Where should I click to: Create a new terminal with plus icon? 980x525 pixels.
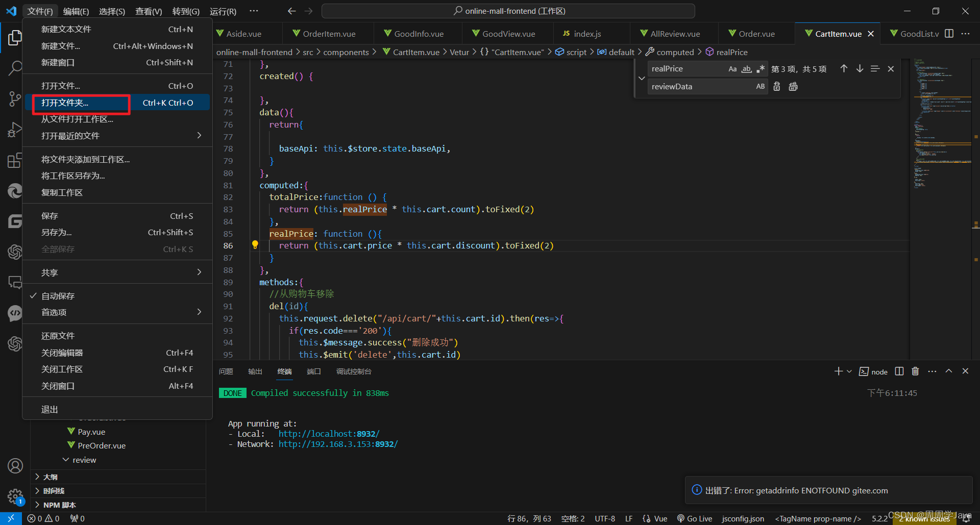[838, 371]
